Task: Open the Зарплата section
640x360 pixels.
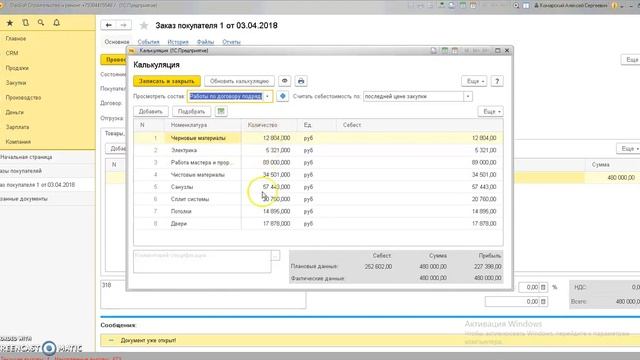Action: tap(17, 127)
